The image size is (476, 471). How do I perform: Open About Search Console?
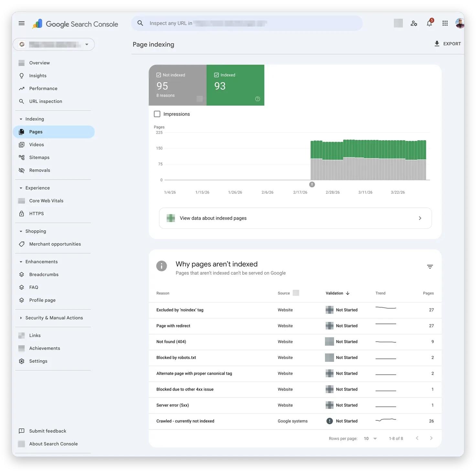[54, 444]
